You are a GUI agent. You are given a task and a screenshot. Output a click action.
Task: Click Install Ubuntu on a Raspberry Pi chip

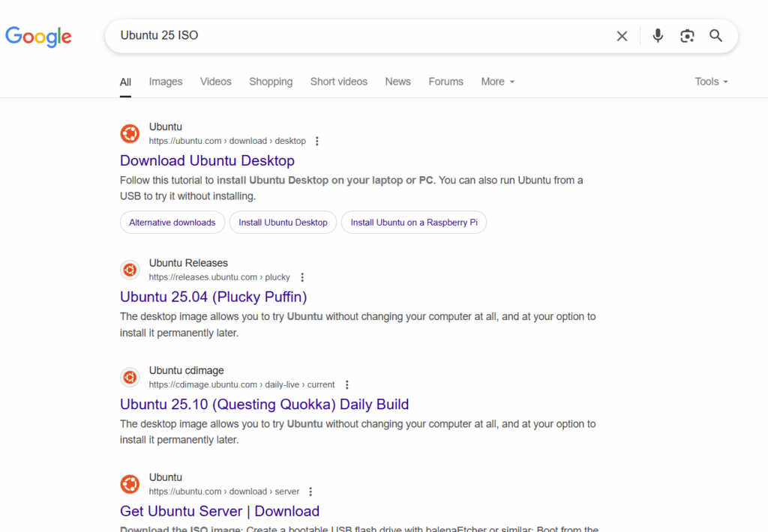[x=414, y=223]
